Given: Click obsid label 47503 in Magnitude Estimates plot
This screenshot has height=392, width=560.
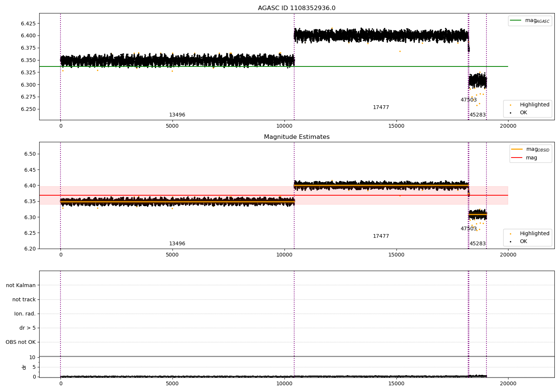Looking at the screenshot, I should [x=469, y=229].
